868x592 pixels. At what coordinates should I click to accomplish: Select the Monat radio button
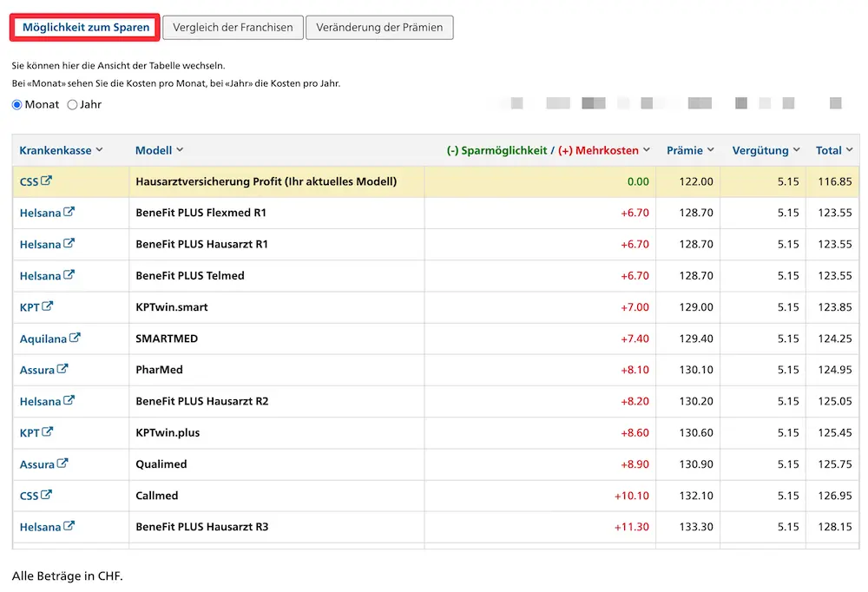coord(17,104)
